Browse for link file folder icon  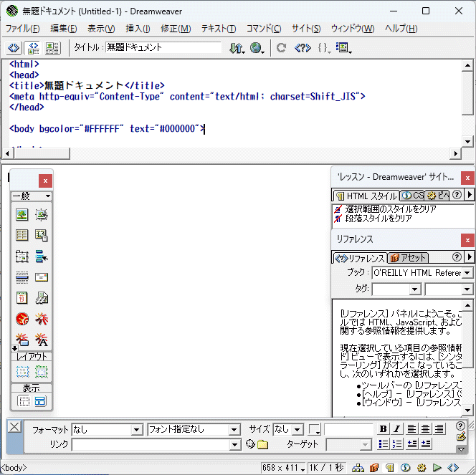click(262, 444)
